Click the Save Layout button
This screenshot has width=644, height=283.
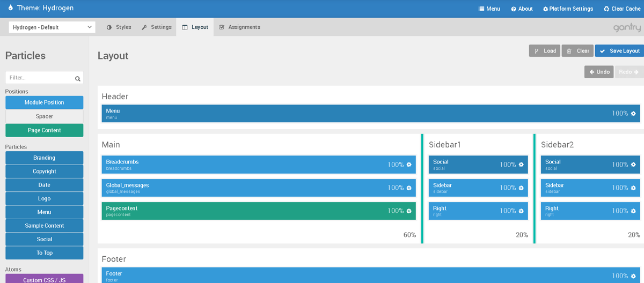point(619,51)
